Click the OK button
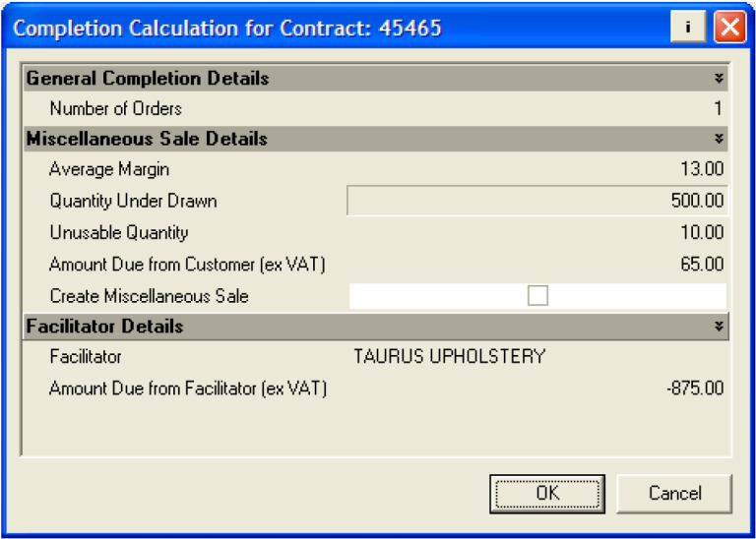 click(548, 493)
